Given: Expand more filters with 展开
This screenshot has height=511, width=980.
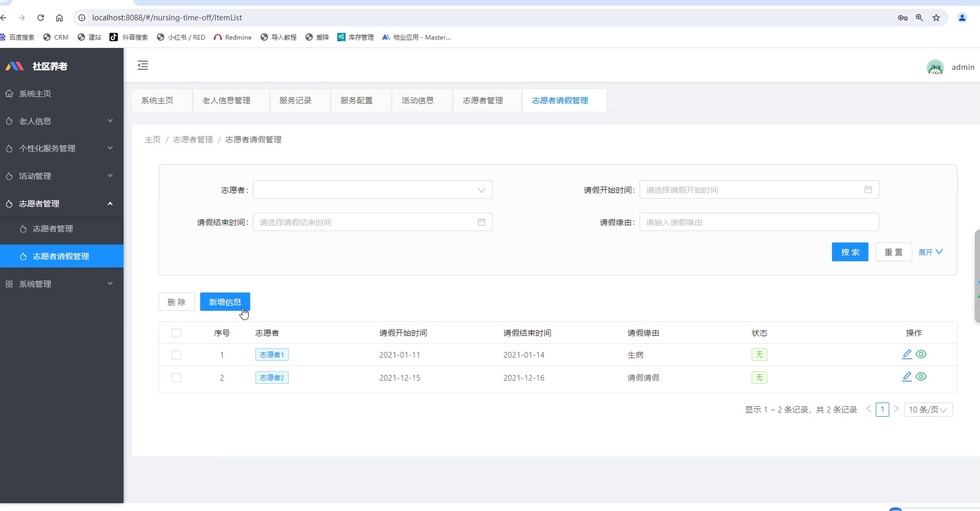Looking at the screenshot, I should (930, 252).
